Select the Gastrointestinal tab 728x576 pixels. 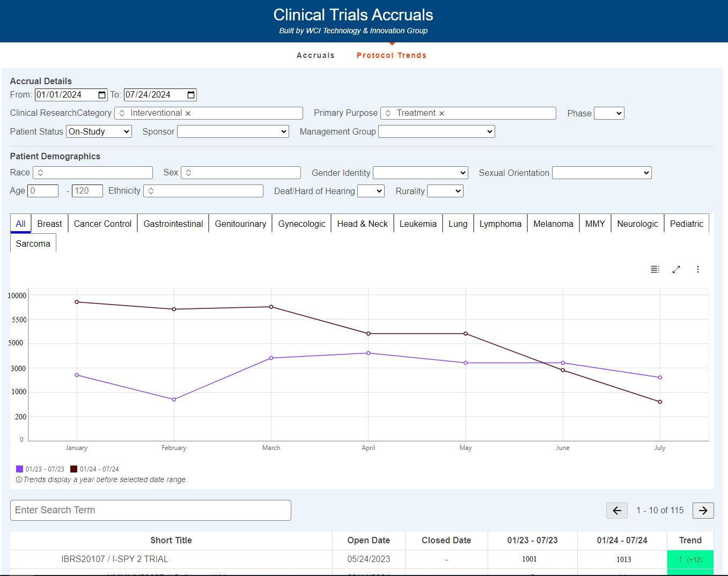[x=173, y=224]
